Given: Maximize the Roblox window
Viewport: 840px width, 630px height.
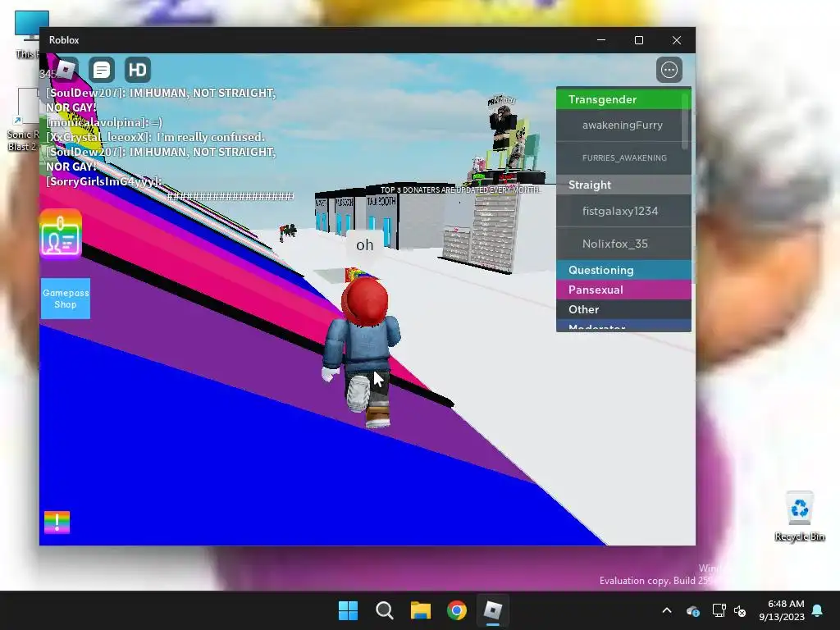Looking at the screenshot, I should click(x=638, y=40).
